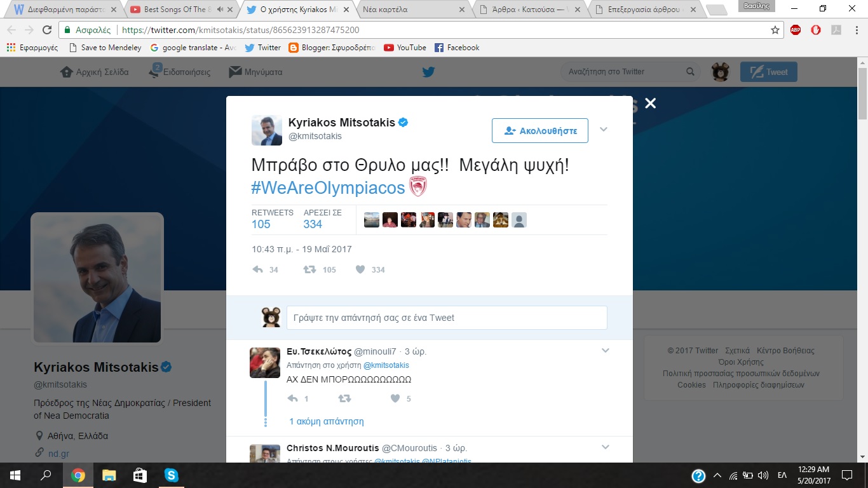Click the Twitter bird logo in navbar

[x=429, y=72]
